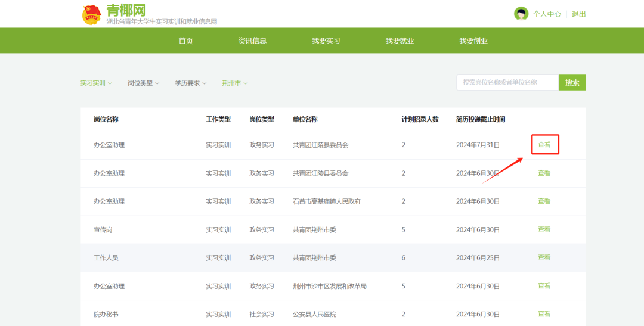The width and height of the screenshot is (644, 326).
Task: Open the 学历要求 filter dropdown
Action: [x=190, y=83]
